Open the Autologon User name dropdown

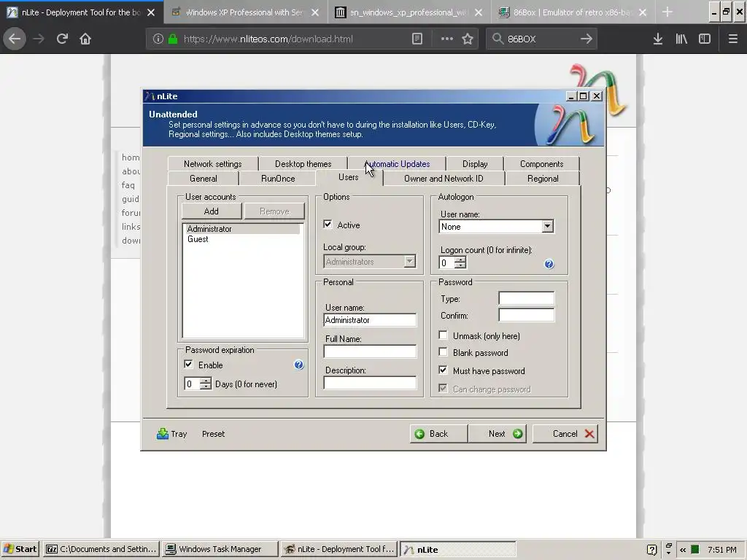pyautogui.click(x=547, y=226)
